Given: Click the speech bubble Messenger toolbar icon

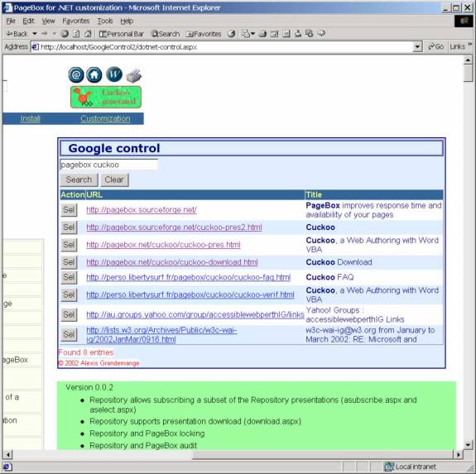Looking at the screenshot, I should (x=321, y=34).
